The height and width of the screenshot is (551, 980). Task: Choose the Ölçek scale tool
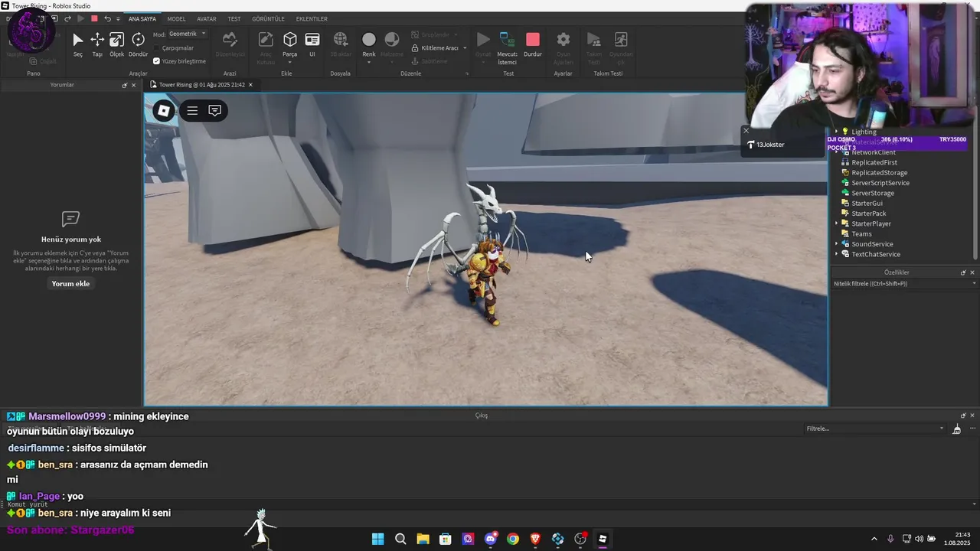pos(116,44)
